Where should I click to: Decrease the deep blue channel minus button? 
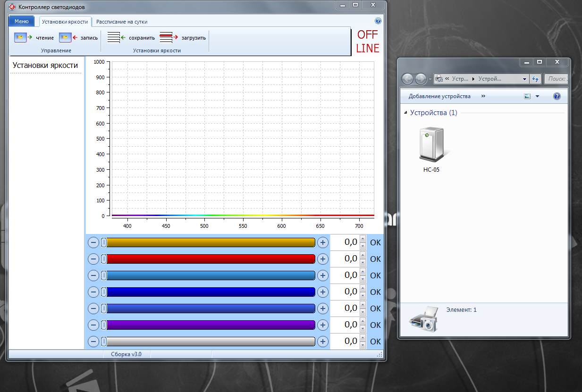click(93, 292)
